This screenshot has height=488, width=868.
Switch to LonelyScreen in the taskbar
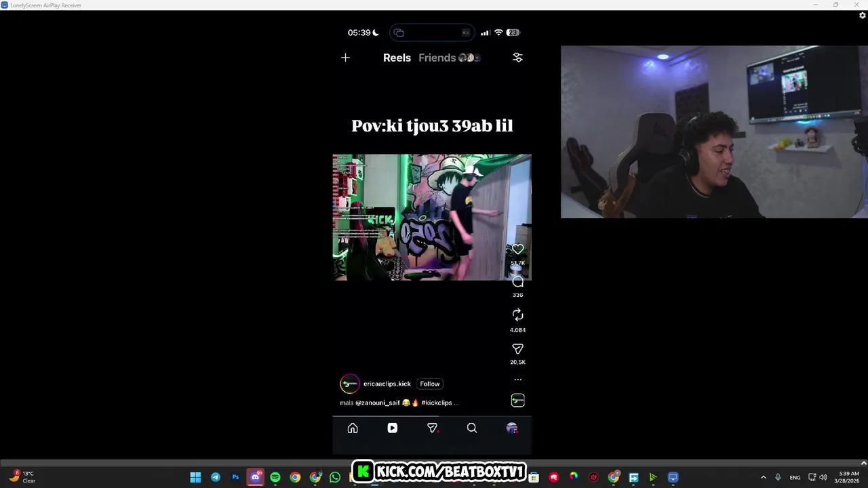[673, 477]
